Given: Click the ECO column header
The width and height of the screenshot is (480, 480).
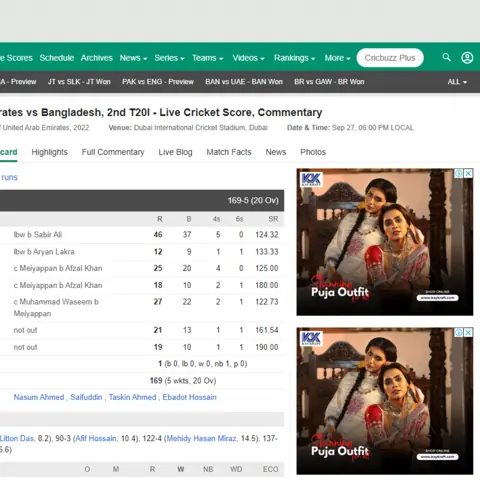Looking at the screenshot, I should 270,469.
